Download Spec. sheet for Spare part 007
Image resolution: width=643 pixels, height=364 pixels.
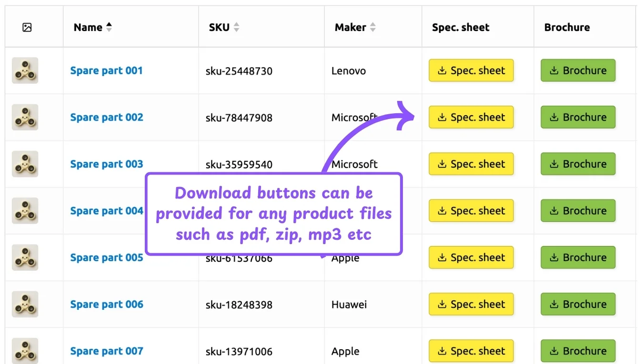pos(471,351)
